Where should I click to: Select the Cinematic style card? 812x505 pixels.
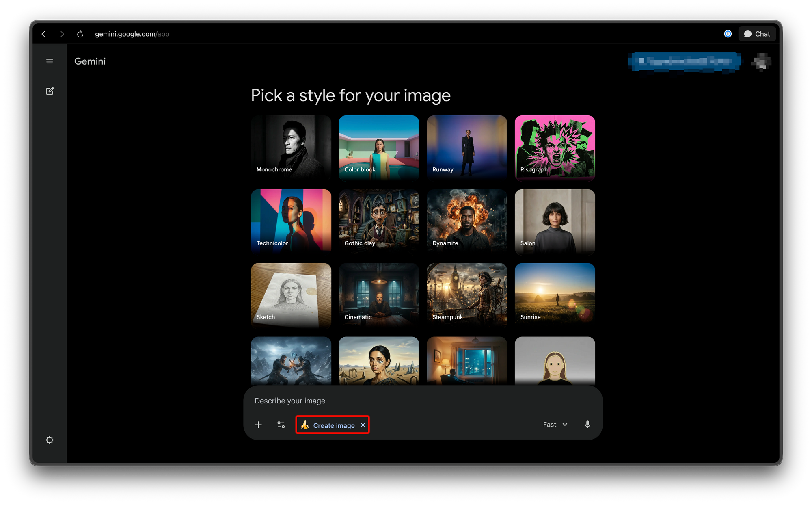pos(379,295)
